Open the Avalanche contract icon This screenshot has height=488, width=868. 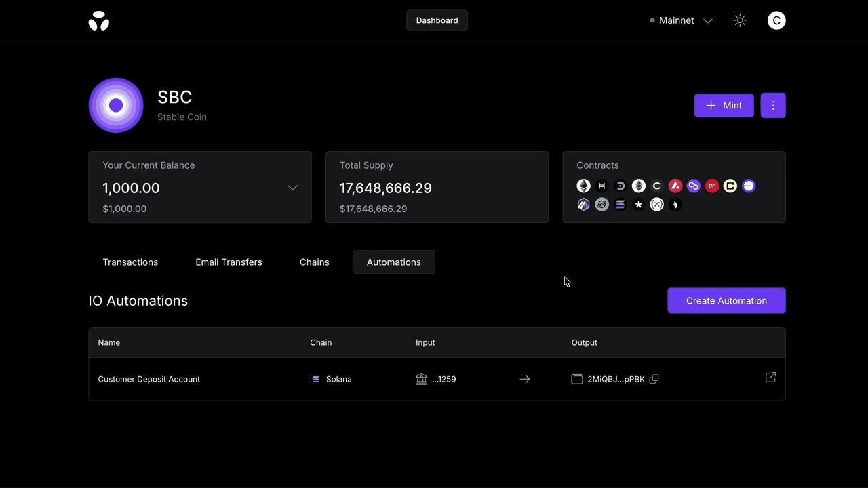[675, 186]
